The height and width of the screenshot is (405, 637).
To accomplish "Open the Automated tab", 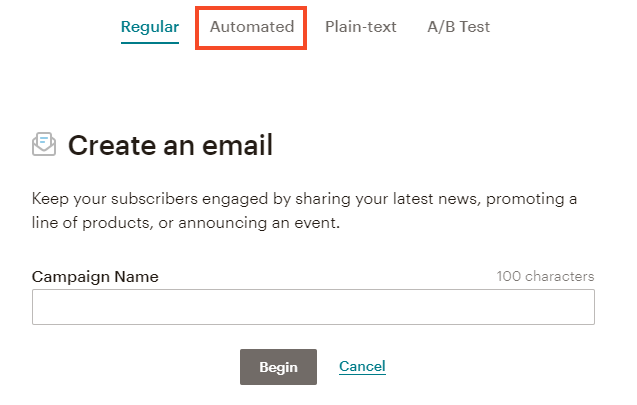I will coord(252,27).
